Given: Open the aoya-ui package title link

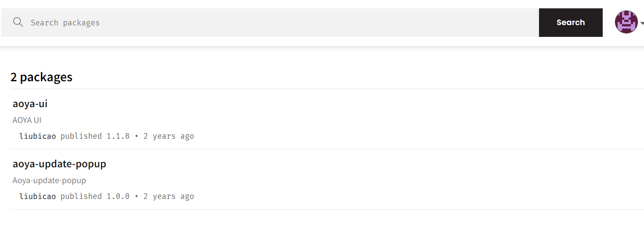Looking at the screenshot, I should point(30,104).
